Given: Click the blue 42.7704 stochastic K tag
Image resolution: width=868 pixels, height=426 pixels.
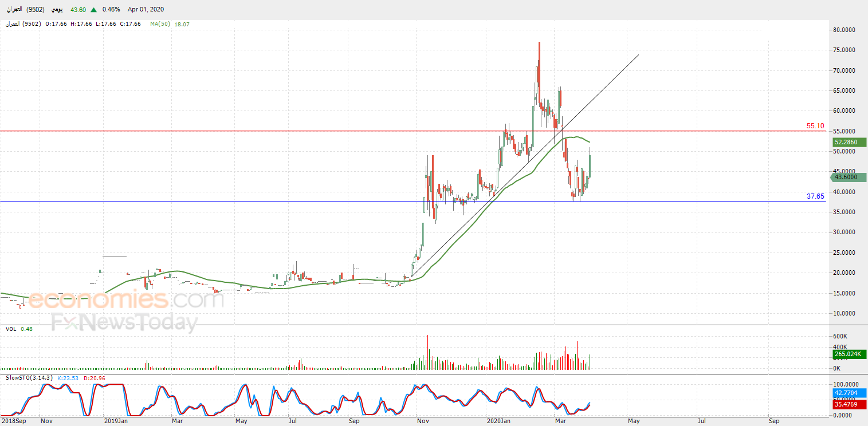Looking at the screenshot, I should (x=849, y=393).
